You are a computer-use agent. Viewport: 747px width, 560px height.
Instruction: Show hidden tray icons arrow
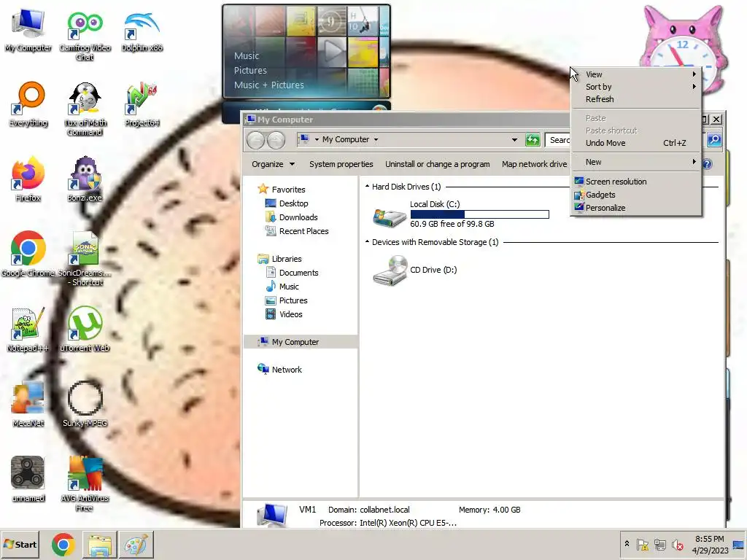[627, 544]
